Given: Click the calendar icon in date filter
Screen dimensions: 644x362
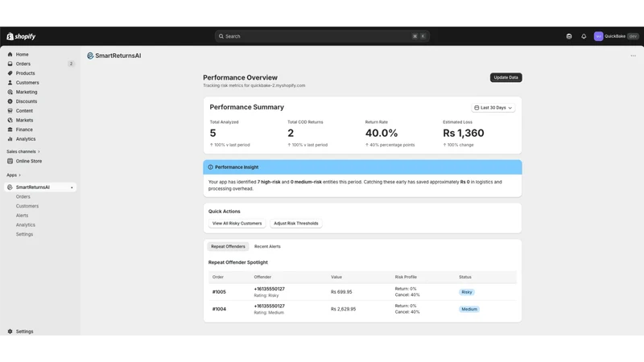Looking at the screenshot, I should click(477, 108).
